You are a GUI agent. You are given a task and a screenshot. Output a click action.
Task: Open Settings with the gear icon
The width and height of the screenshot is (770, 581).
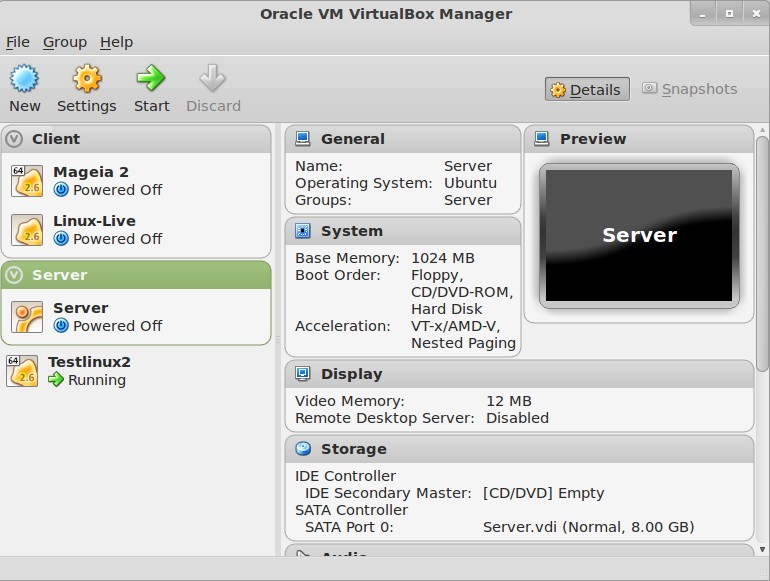(87, 78)
